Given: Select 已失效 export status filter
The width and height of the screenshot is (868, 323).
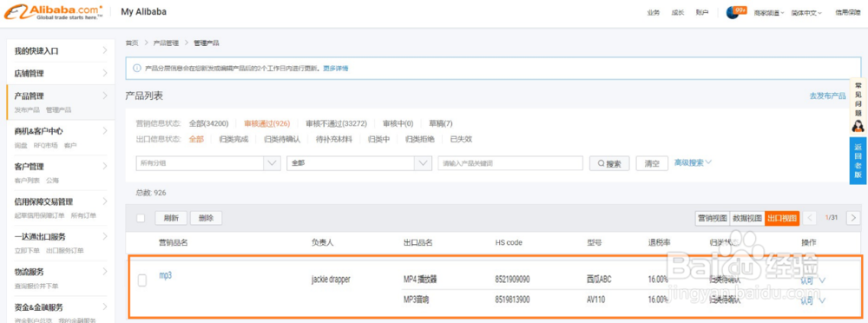Looking at the screenshot, I should tap(461, 139).
